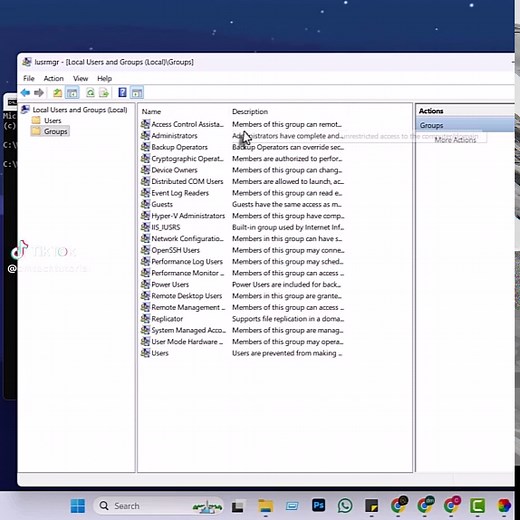Click 'Supports file replication in a doma...' description
Image resolution: width=520 pixels, height=520 pixels.
coord(288,319)
